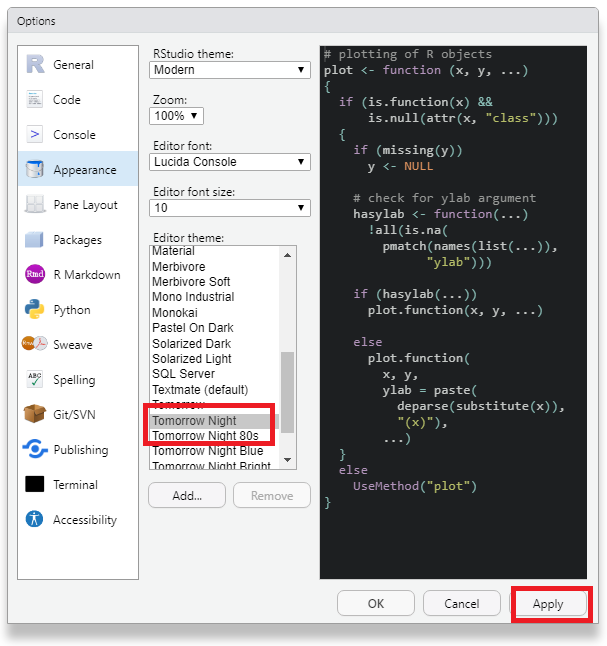Click the Pane Layout grid icon
607x646 pixels.
pos(35,204)
